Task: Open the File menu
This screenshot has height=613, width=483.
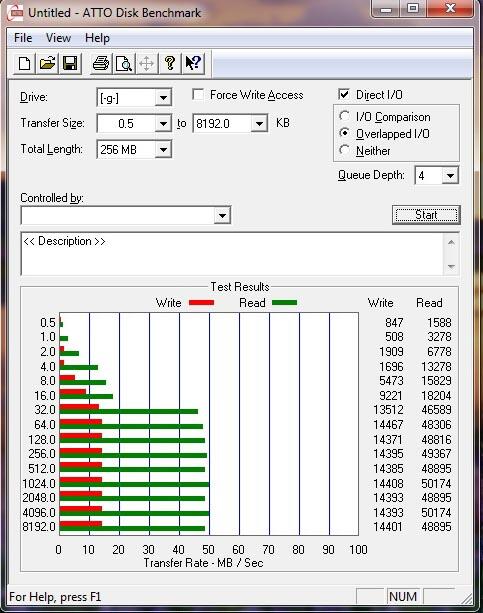Action: click(23, 38)
